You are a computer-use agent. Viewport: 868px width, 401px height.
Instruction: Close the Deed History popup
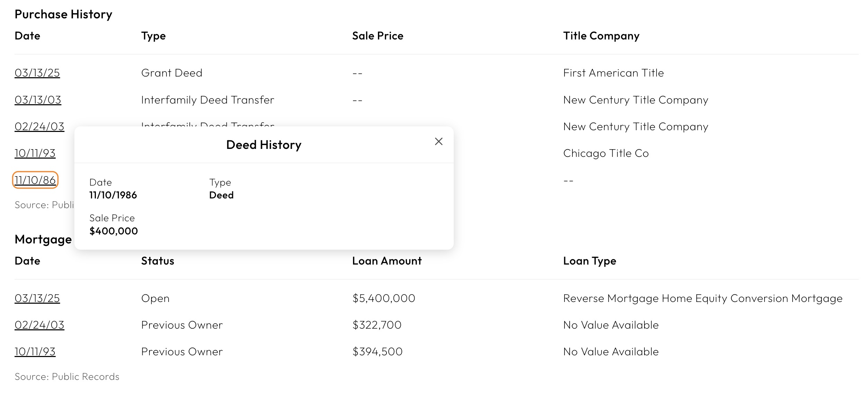(x=438, y=142)
